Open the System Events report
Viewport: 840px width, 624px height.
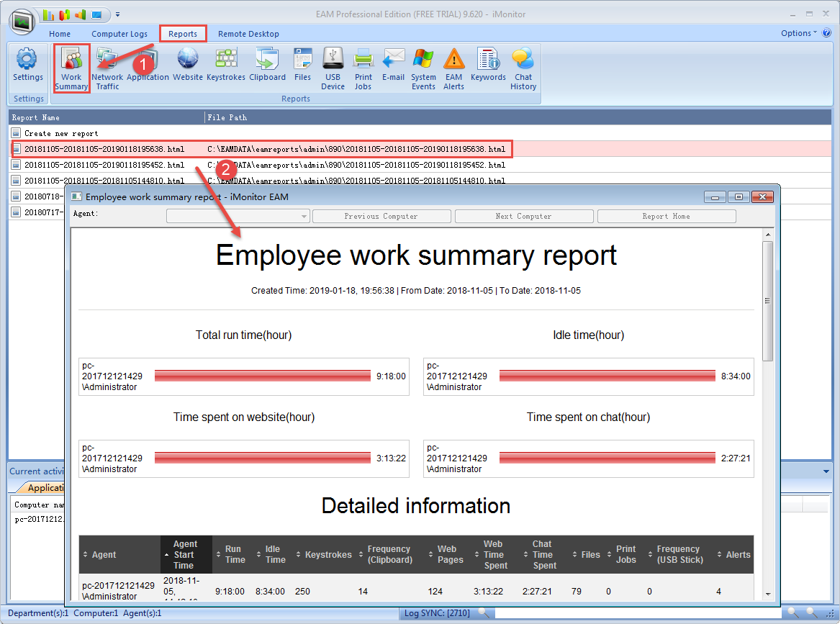coord(423,68)
